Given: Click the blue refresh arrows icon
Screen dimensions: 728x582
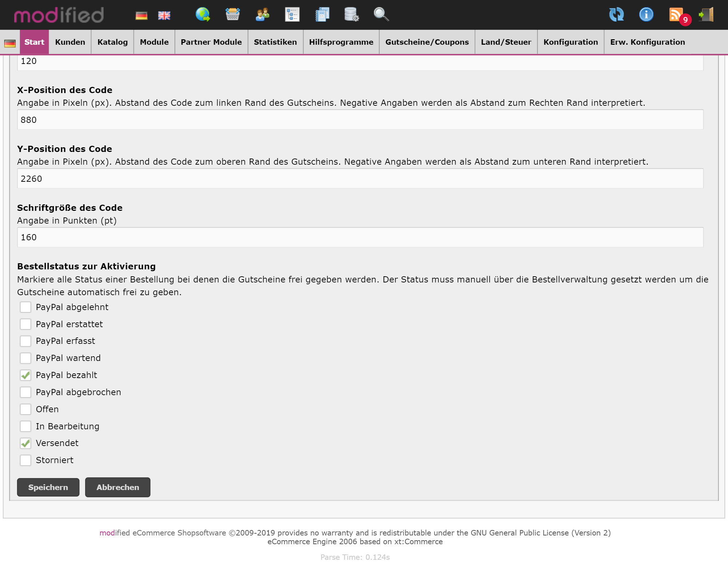Looking at the screenshot, I should [616, 15].
